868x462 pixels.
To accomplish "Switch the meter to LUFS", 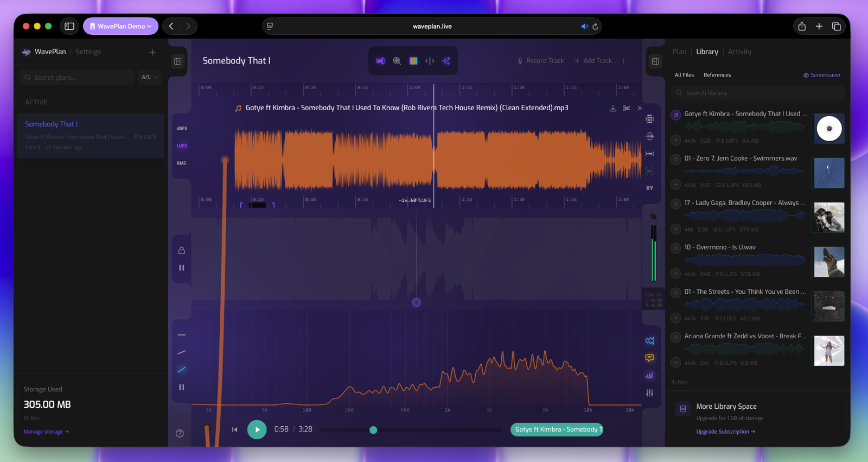I will tap(182, 146).
